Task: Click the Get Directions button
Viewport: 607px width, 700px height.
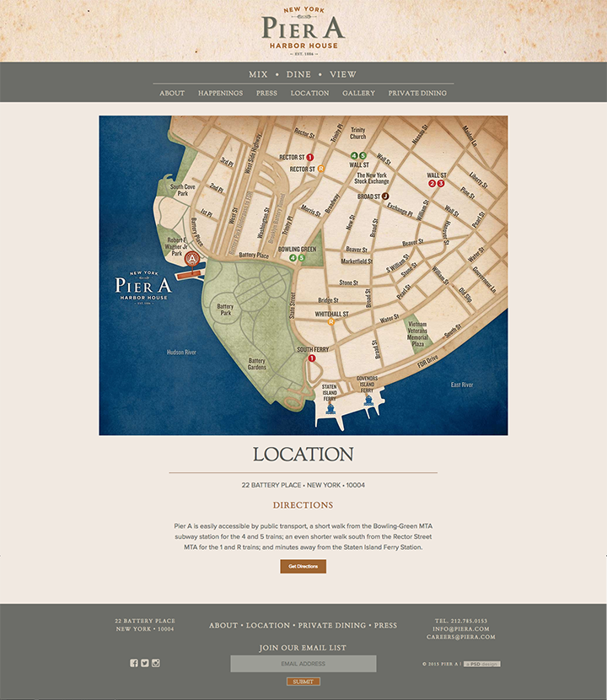Action: pos(303,566)
